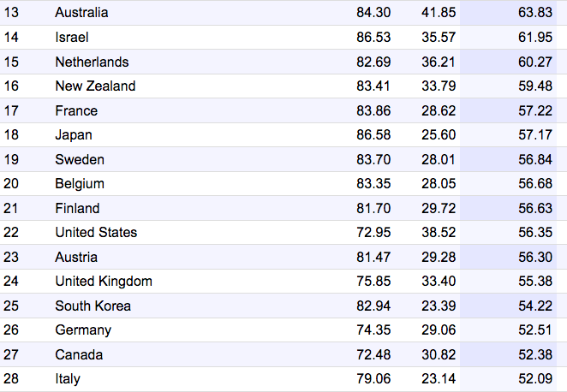Select Sweden's first column value 83.70
This screenshot has width=567, height=392.
point(373,159)
